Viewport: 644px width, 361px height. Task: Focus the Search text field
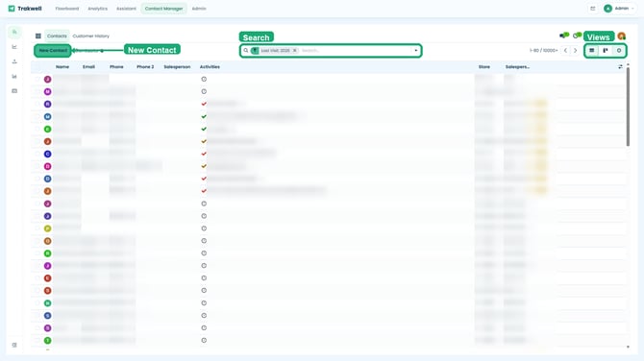[356, 51]
